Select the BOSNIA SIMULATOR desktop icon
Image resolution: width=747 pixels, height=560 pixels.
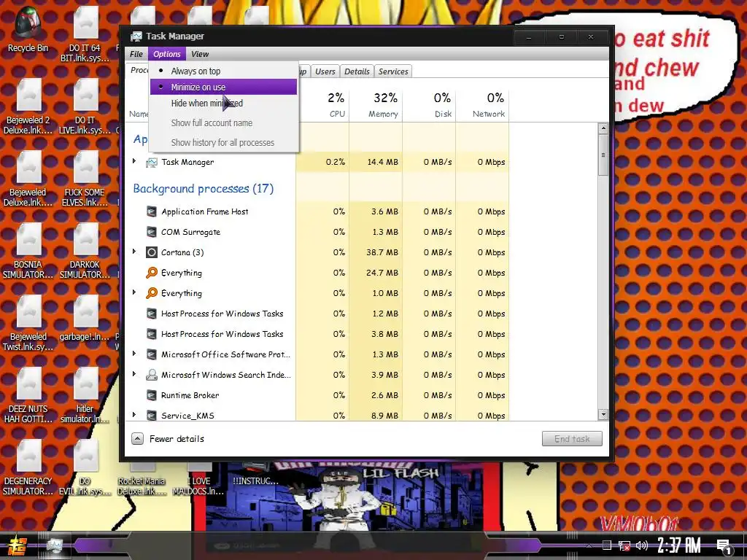pyautogui.click(x=28, y=252)
